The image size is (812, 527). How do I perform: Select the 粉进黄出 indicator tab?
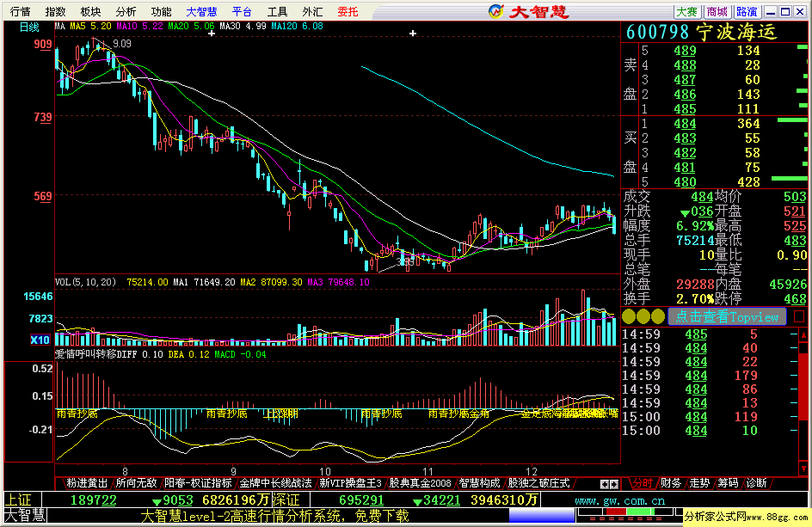87,483
